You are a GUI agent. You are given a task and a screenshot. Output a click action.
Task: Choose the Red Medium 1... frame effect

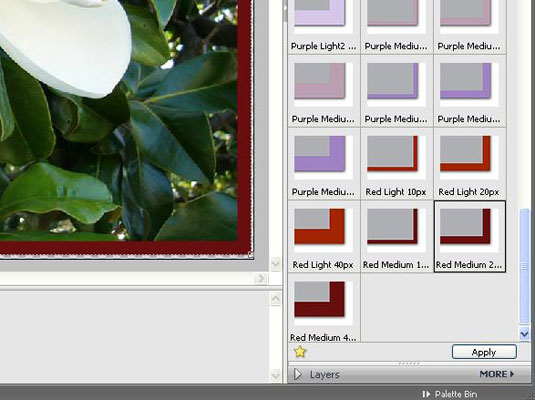point(396,236)
